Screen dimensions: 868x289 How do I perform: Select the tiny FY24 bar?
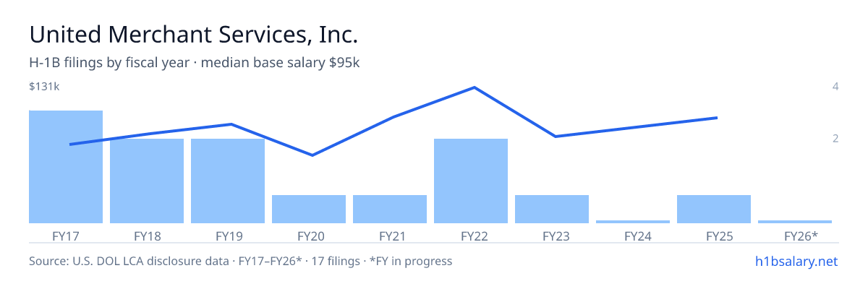[633, 222]
